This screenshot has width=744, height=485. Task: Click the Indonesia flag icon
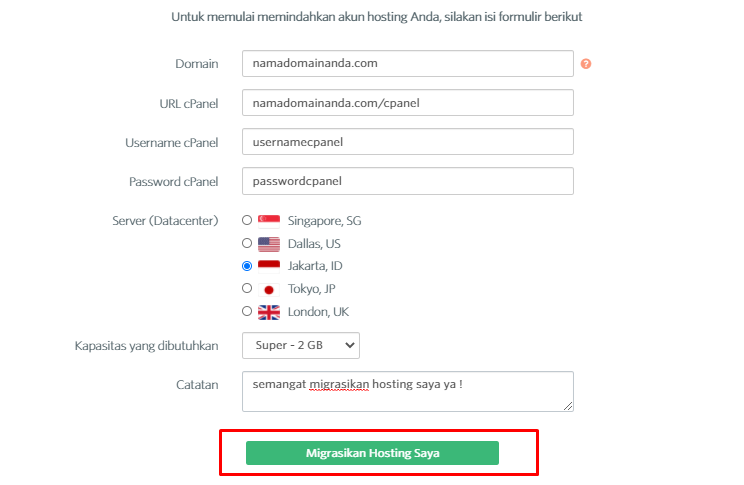[269, 266]
